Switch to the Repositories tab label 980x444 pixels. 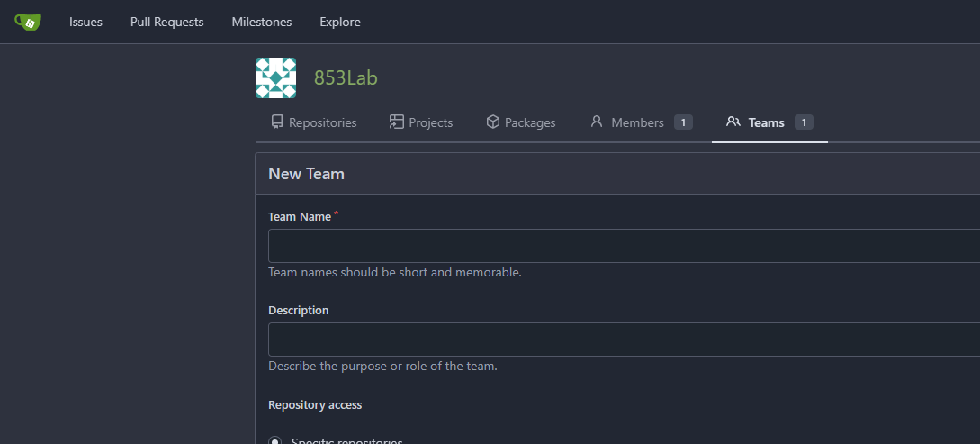pos(322,122)
